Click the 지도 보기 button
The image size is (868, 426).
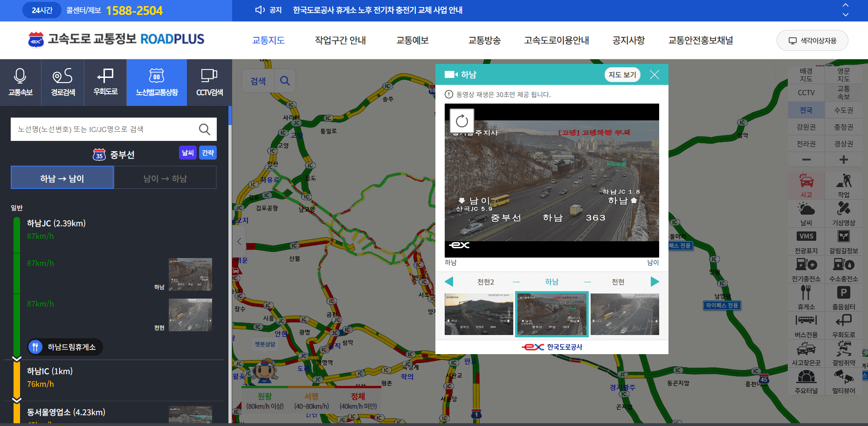tap(622, 75)
